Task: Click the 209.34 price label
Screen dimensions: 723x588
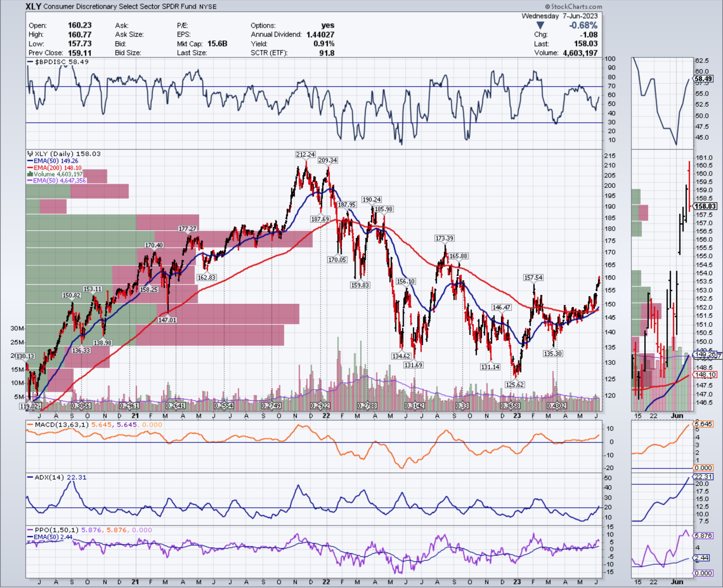Action: click(x=328, y=160)
